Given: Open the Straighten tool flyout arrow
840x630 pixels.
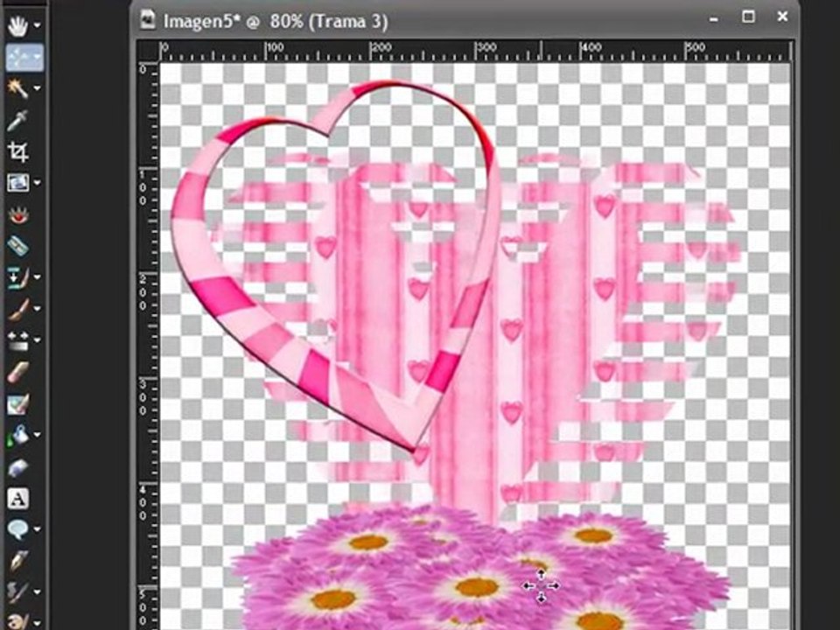Looking at the screenshot, I should (37, 183).
